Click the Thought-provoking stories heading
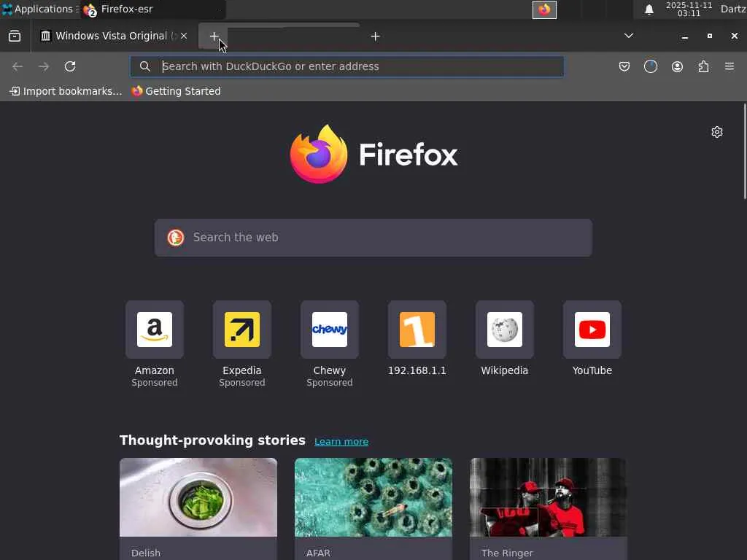Image resolution: width=747 pixels, height=560 pixels. [x=212, y=440]
